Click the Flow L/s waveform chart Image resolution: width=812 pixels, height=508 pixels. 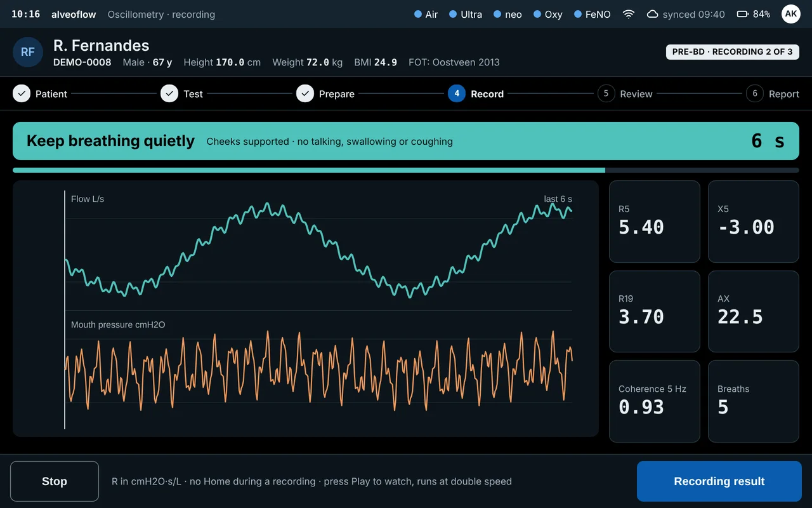coord(318,250)
